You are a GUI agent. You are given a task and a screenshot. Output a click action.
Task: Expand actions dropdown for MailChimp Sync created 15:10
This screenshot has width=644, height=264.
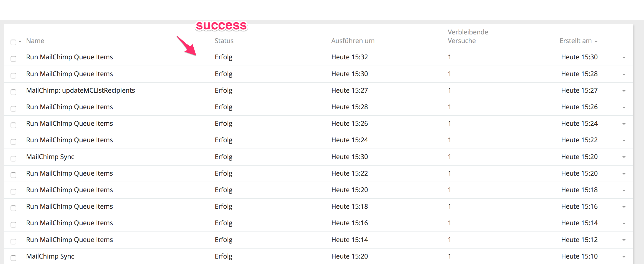pyautogui.click(x=624, y=257)
